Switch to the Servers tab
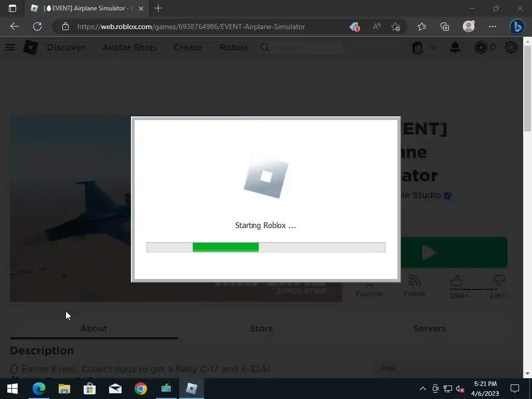532x399 pixels. click(429, 328)
